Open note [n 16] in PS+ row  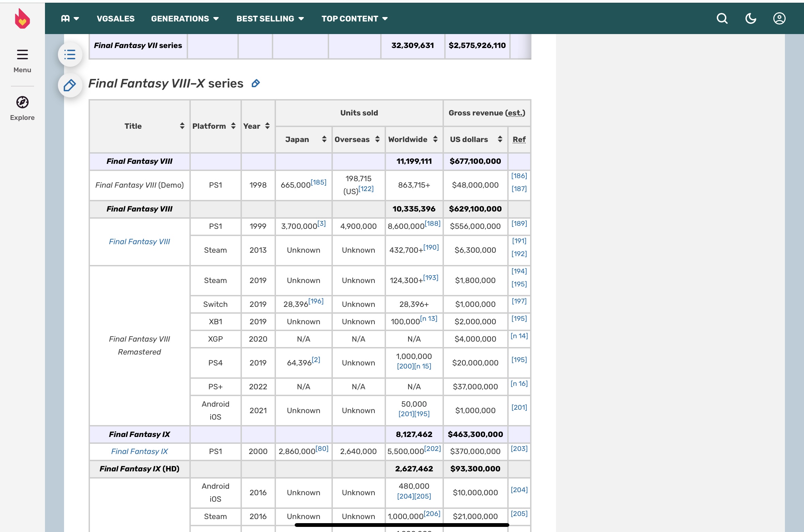(x=519, y=384)
